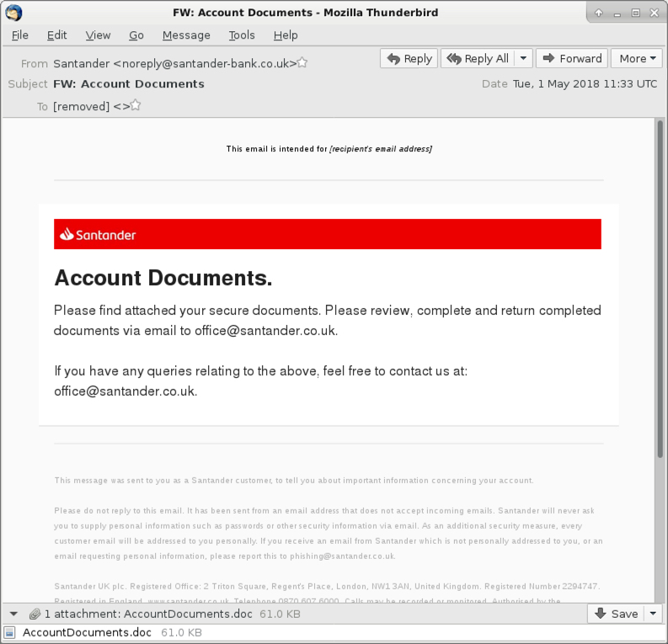Click Reply All button
The height and width of the screenshot is (644, 668).
(477, 58)
